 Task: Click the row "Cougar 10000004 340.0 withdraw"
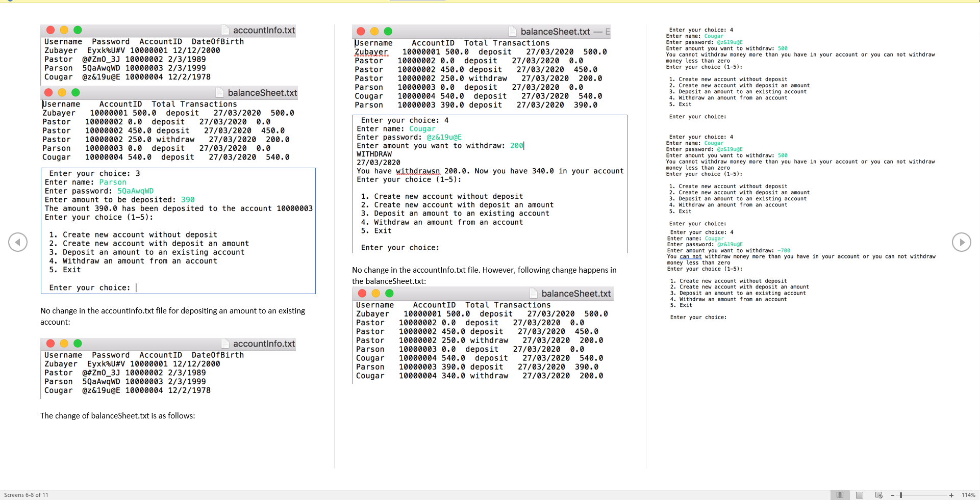coord(480,376)
